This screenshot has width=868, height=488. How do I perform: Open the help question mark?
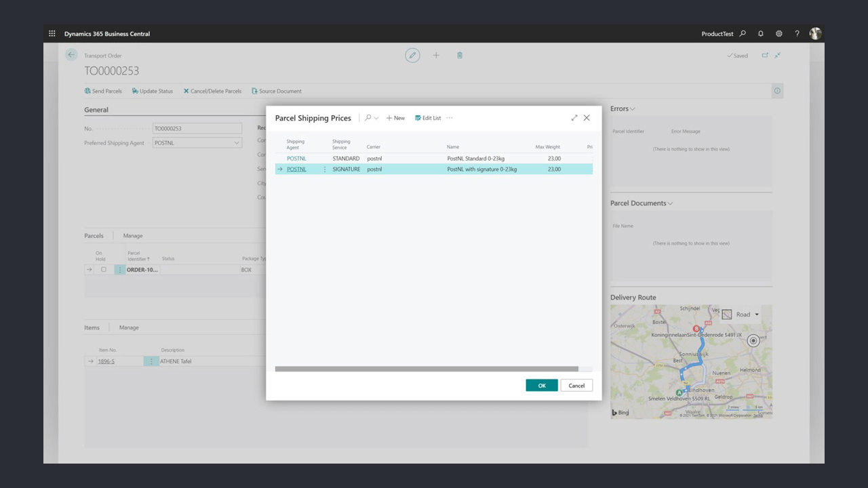pyautogui.click(x=797, y=34)
